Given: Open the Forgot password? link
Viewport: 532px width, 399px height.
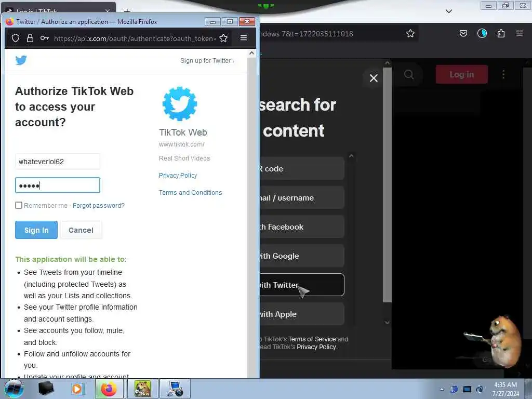Looking at the screenshot, I should 98,206.
